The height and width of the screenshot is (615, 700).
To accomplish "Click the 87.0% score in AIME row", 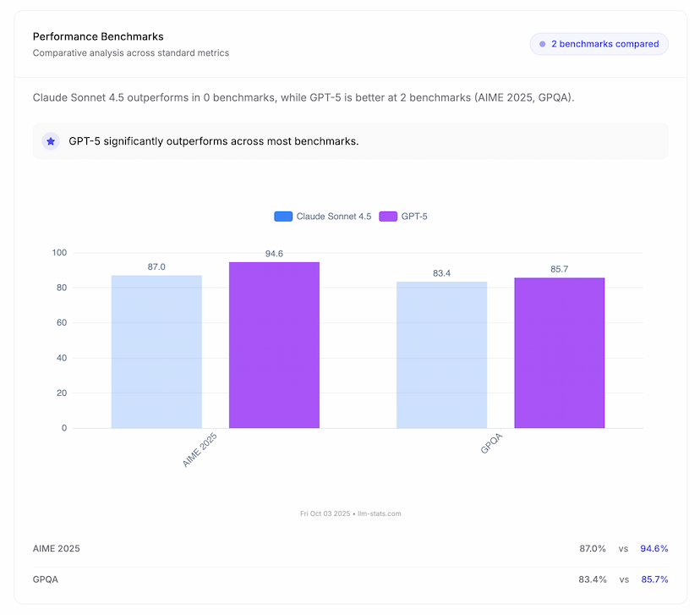I will click(593, 548).
